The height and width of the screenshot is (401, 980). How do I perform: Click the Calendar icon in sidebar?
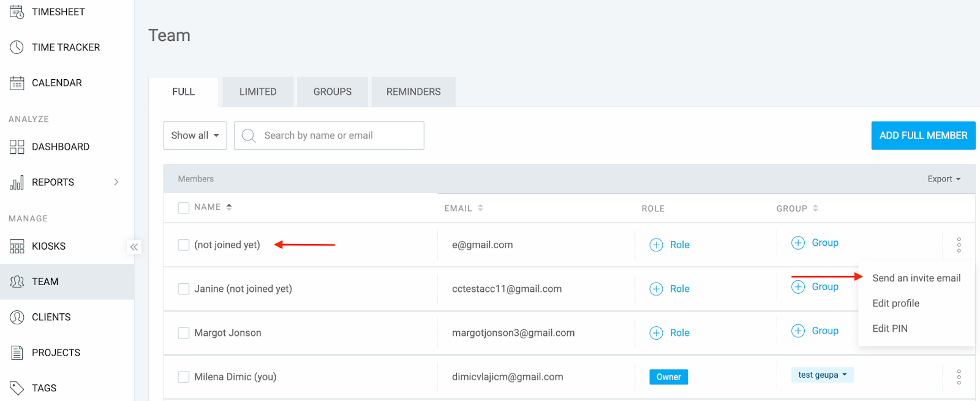(17, 83)
